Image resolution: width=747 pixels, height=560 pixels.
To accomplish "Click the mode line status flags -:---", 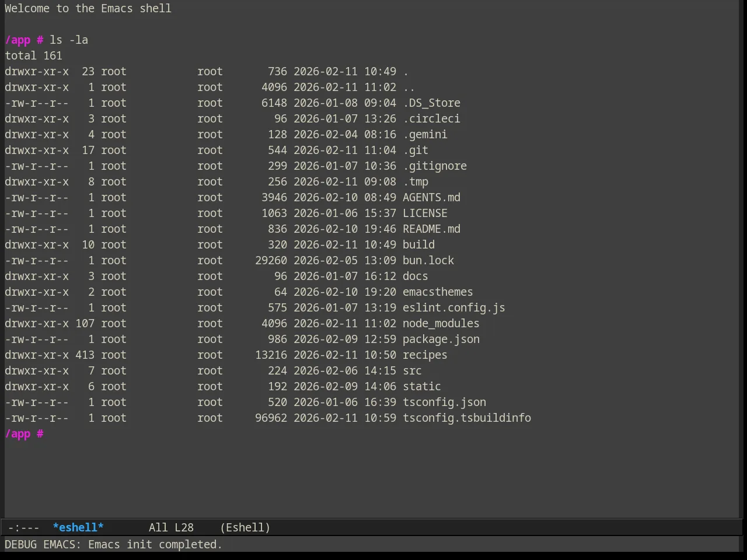I will pyautogui.click(x=24, y=527).
